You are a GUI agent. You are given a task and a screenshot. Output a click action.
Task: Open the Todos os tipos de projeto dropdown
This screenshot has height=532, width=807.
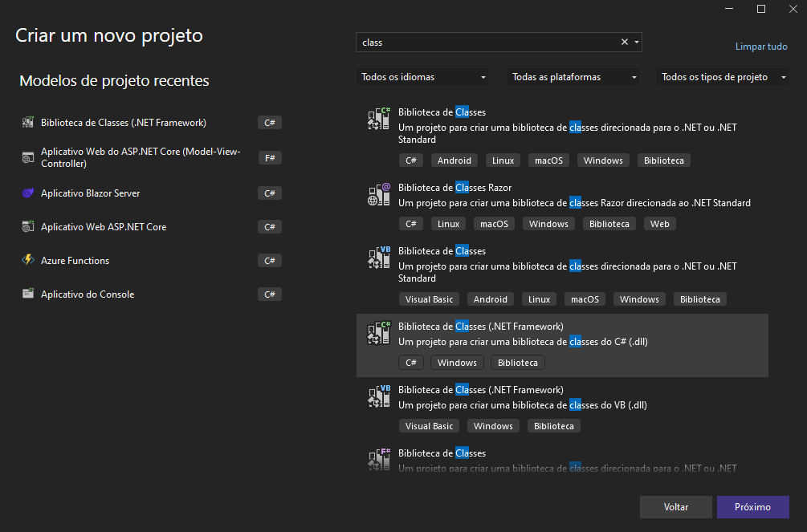[x=723, y=77]
